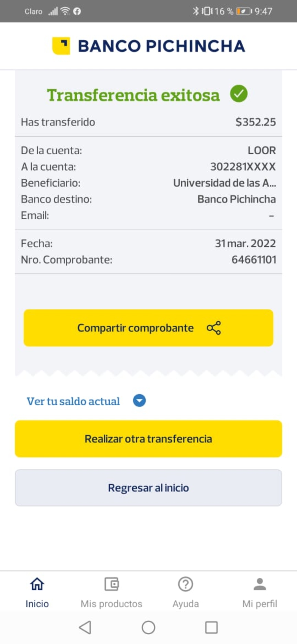Tap the Banco Pichincha yellow logo
Image resolution: width=297 pixels, height=644 pixels.
[61, 46]
